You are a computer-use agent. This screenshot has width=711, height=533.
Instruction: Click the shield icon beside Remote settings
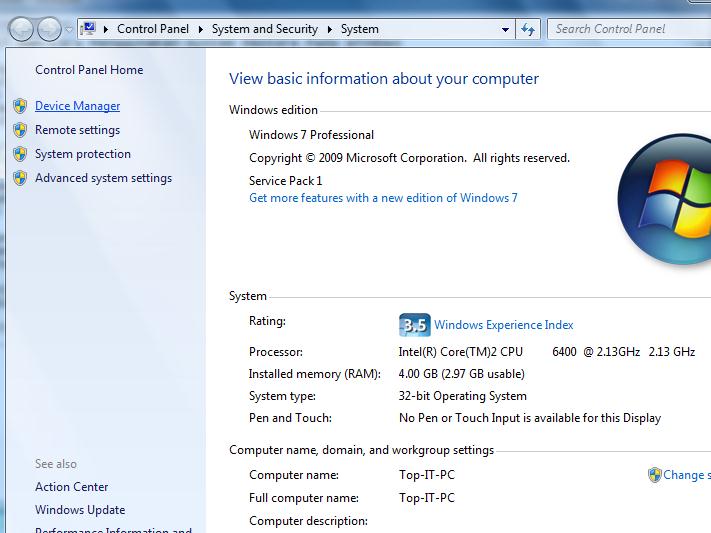coord(20,130)
